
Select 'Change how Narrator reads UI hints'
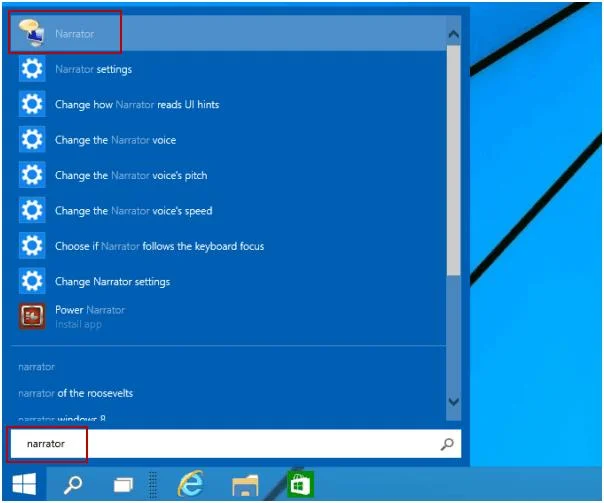point(137,104)
